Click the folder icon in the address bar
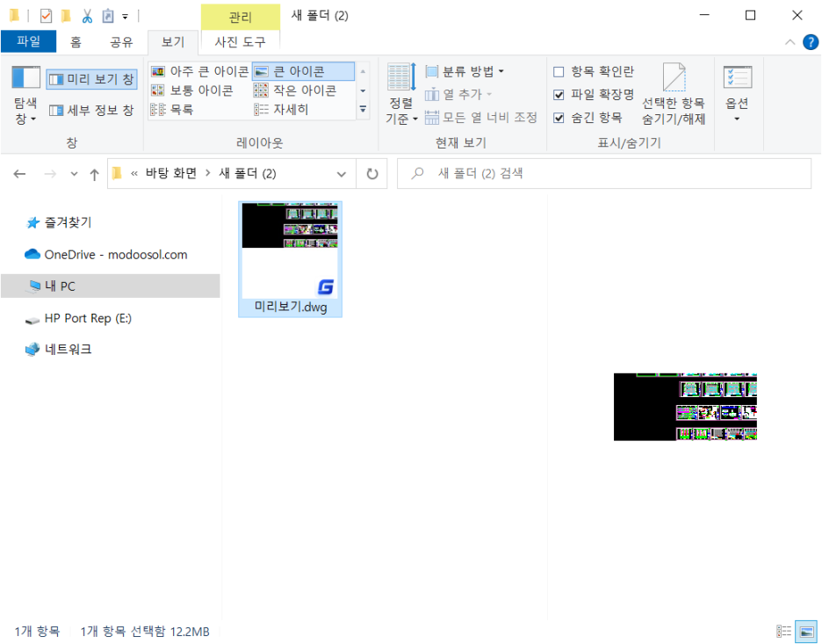The width and height of the screenshot is (822, 644). (118, 173)
